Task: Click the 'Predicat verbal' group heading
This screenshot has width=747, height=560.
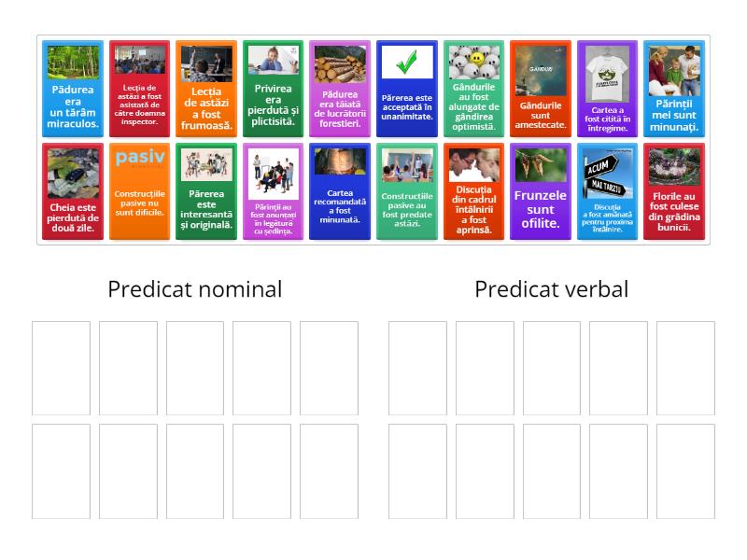Action: (551, 289)
